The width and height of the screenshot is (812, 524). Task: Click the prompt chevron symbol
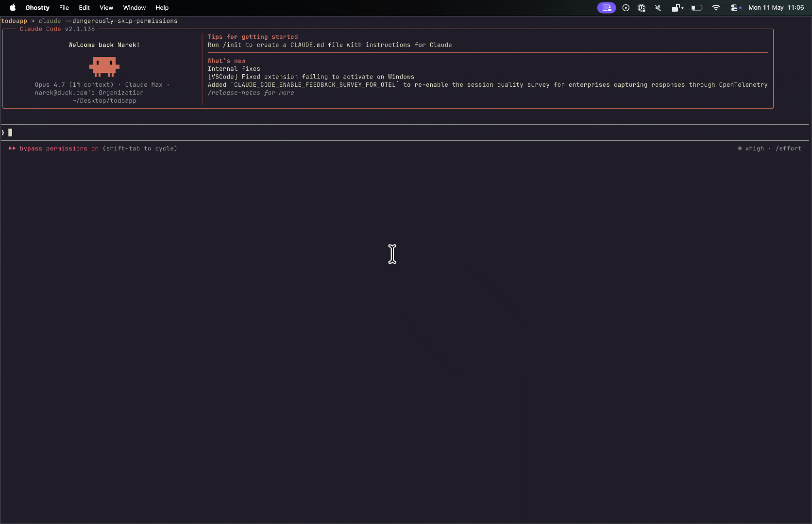3,132
